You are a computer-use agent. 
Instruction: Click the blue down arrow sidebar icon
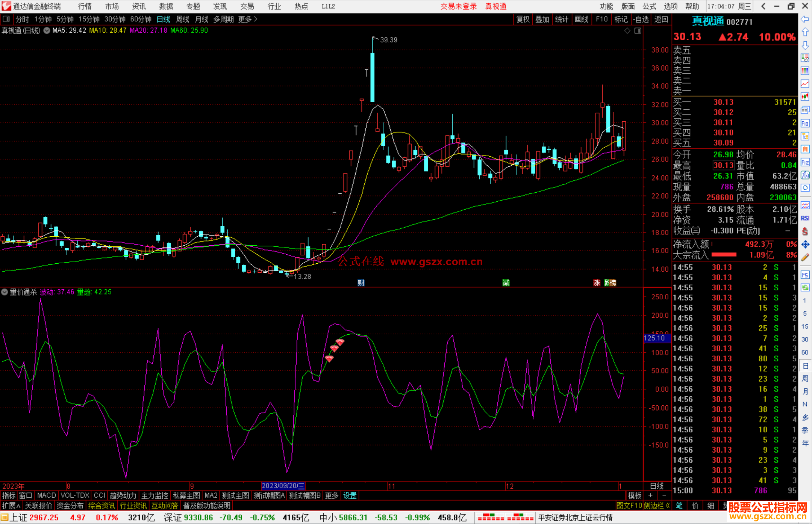pyautogui.click(x=805, y=45)
